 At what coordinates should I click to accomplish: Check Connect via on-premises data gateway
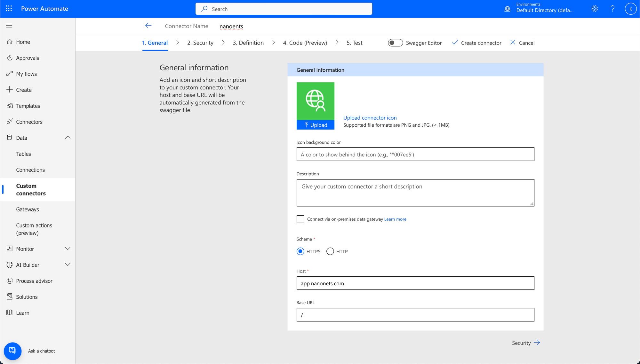(x=300, y=219)
